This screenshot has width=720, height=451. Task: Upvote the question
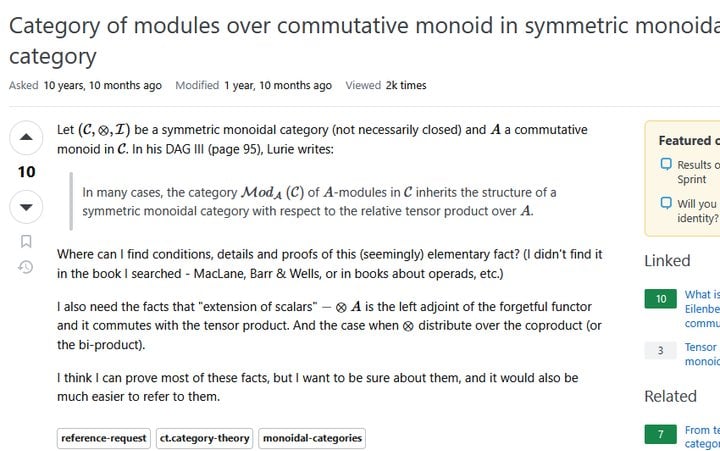point(26,137)
